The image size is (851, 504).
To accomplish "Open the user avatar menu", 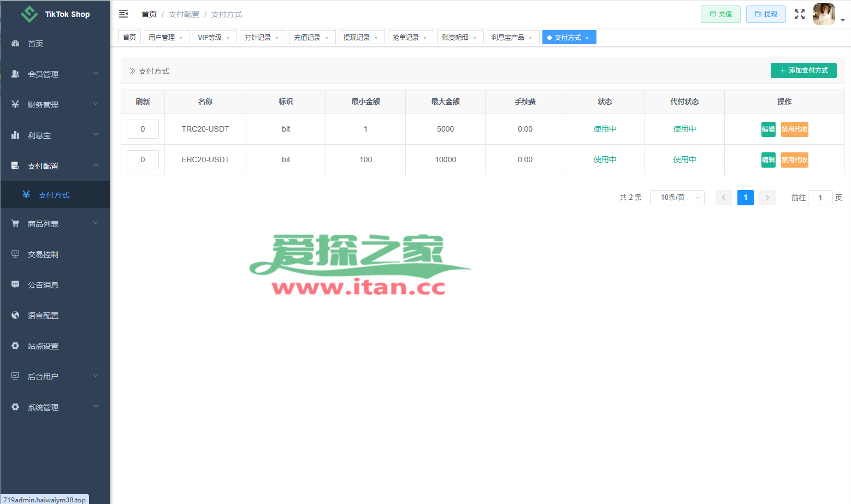I will coord(824,14).
